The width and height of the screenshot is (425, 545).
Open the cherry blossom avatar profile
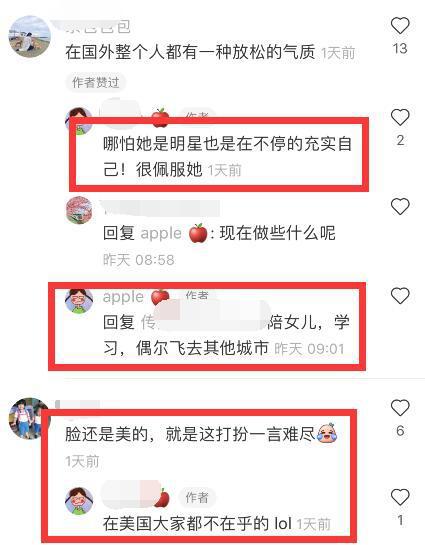click(x=80, y=210)
